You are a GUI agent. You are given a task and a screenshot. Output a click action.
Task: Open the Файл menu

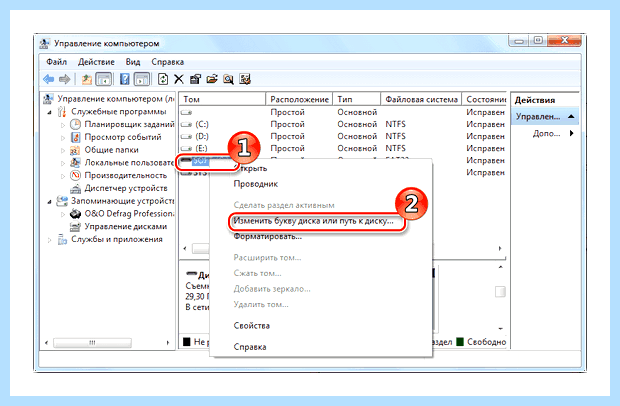(x=57, y=62)
